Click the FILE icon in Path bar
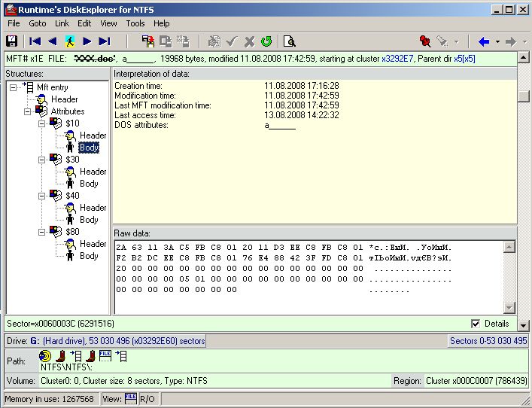532x408 pixels. click(105, 355)
